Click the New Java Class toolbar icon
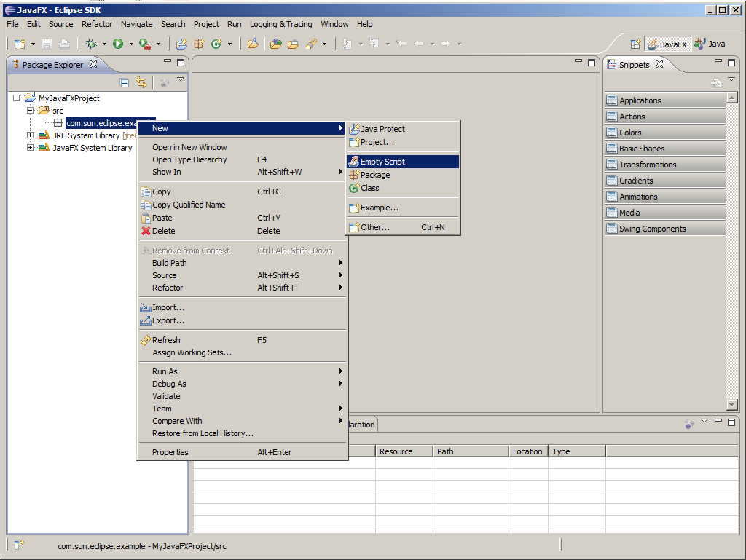The image size is (746, 560). (216, 44)
